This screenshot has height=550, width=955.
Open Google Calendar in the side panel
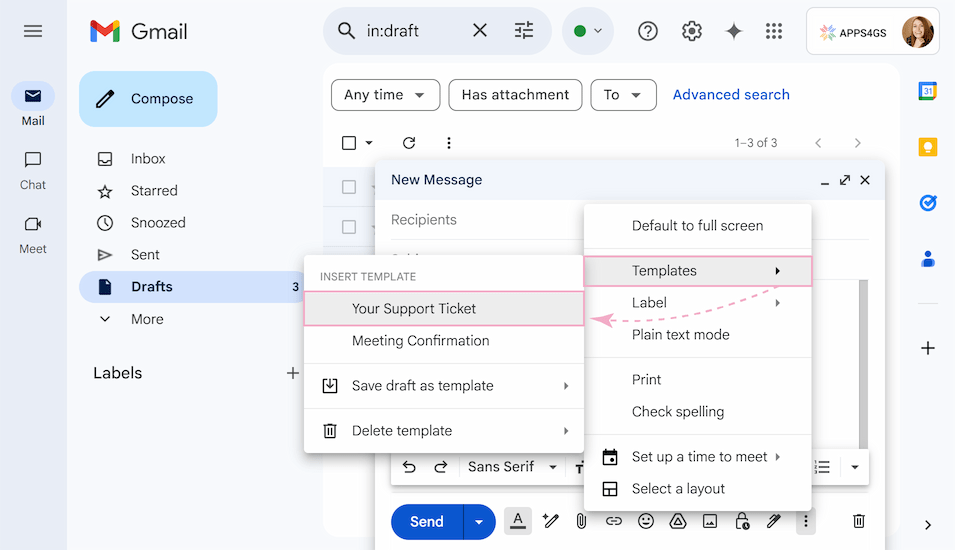tap(927, 92)
